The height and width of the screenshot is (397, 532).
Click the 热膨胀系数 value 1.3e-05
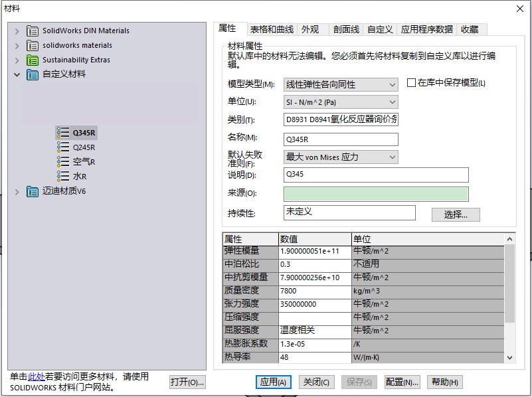(315, 344)
